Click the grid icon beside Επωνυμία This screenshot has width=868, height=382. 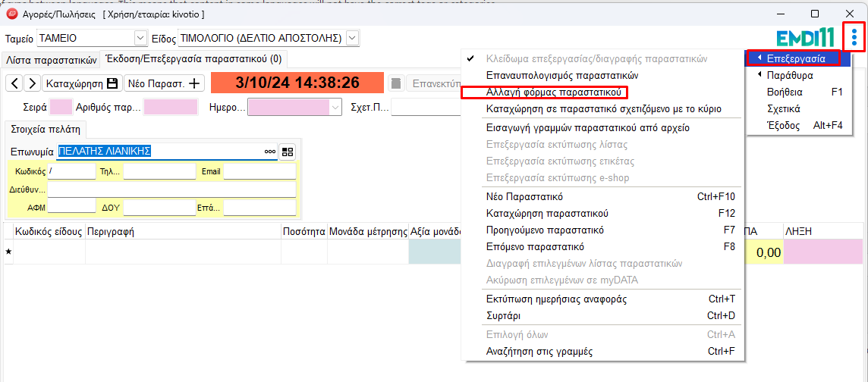(287, 152)
